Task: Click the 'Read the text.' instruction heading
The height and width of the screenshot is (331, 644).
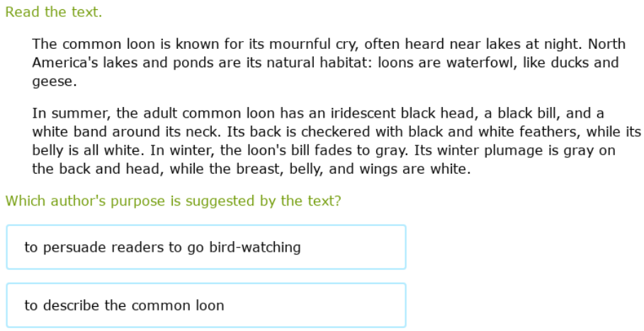Action: pyautogui.click(x=53, y=12)
